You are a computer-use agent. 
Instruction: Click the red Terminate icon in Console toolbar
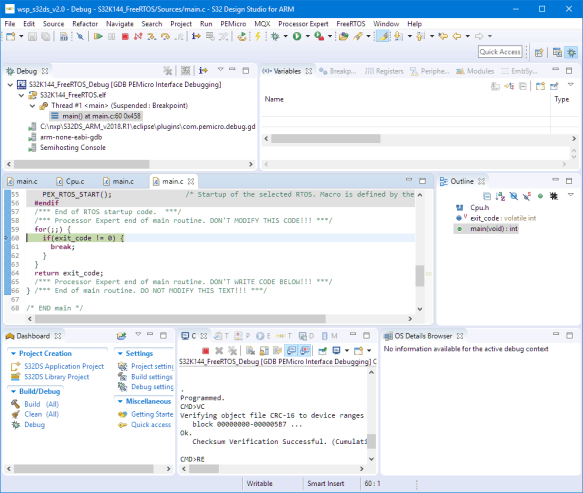[205, 351]
